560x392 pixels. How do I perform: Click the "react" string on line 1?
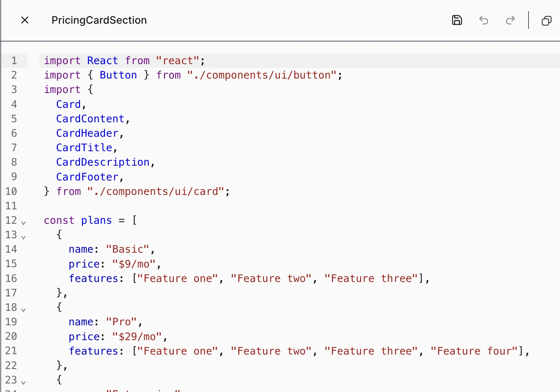[177, 60]
